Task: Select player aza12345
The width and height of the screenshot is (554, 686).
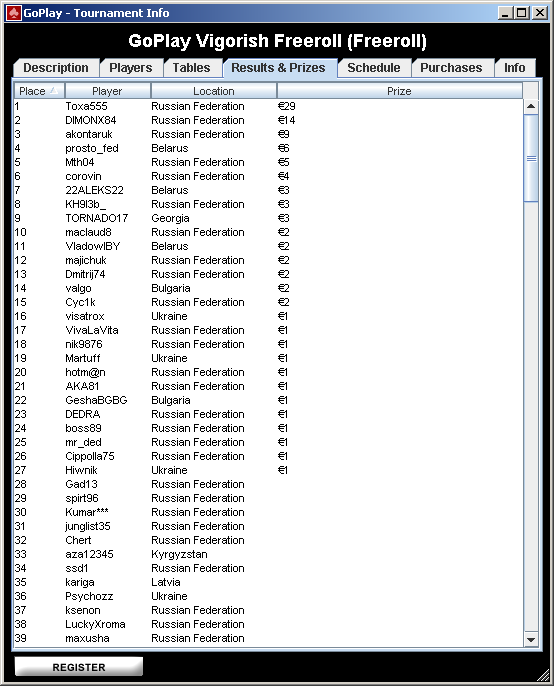Action: [89, 554]
